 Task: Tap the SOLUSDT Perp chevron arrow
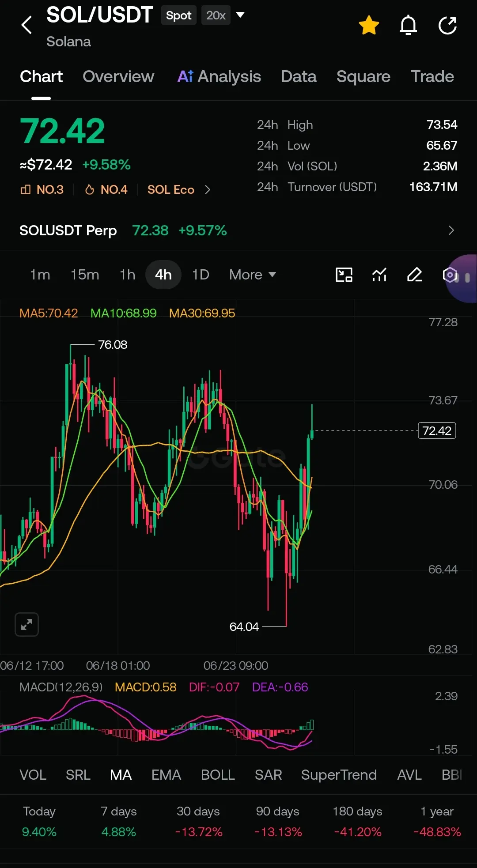451,230
